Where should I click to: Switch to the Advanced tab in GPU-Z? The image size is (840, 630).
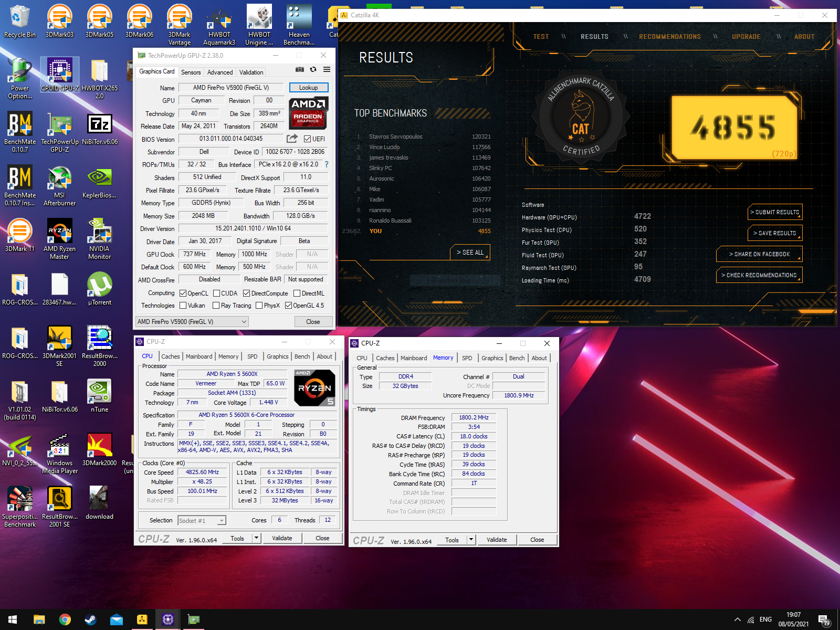tap(220, 72)
